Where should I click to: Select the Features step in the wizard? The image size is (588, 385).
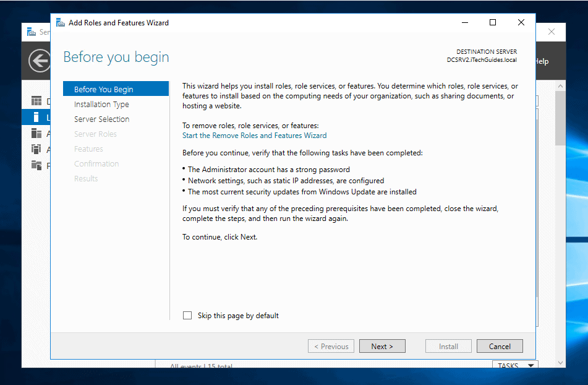pyautogui.click(x=88, y=149)
